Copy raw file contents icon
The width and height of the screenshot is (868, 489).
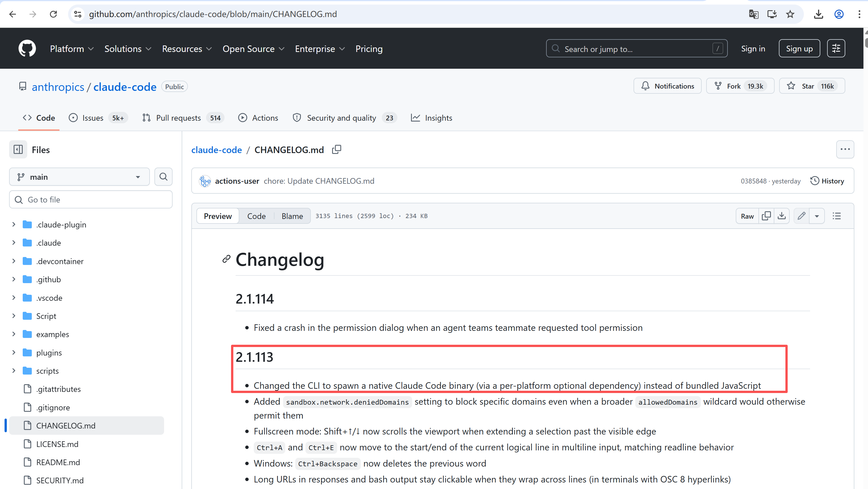coord(766,216)
